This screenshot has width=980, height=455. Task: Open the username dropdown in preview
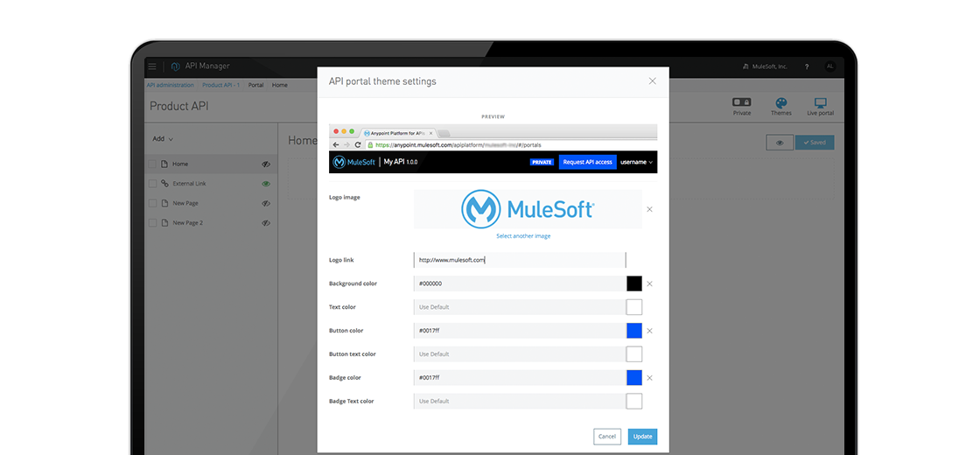637,162
